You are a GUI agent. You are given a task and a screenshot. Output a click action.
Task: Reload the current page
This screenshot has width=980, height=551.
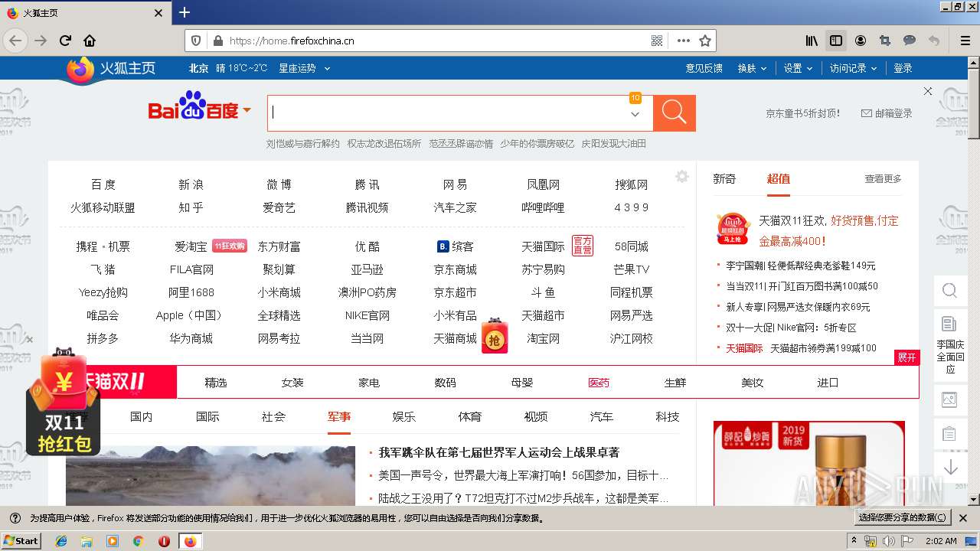65,41
